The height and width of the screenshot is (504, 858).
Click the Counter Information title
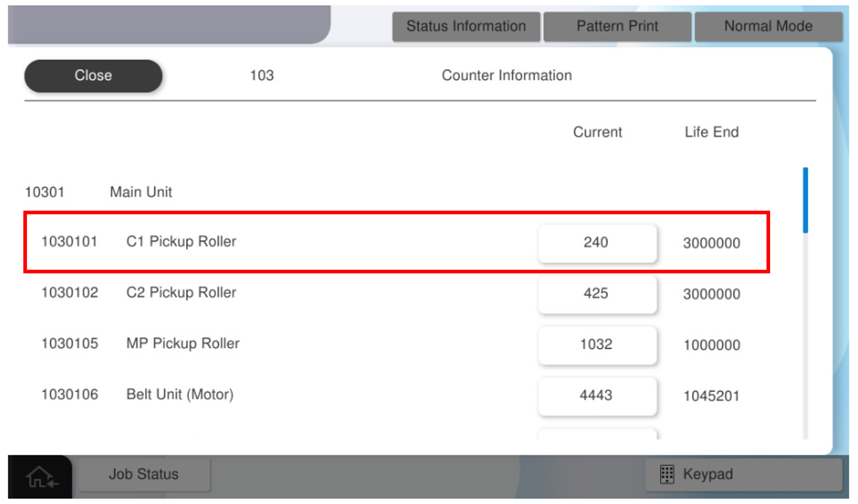pyautogui.click(x=507, y=76)
